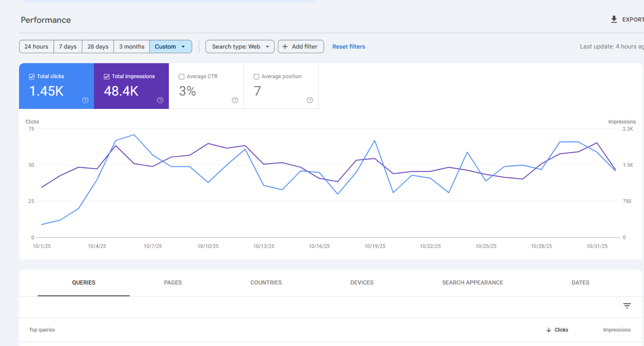
Task: Click the Export download icon
Action: (614, 19)
